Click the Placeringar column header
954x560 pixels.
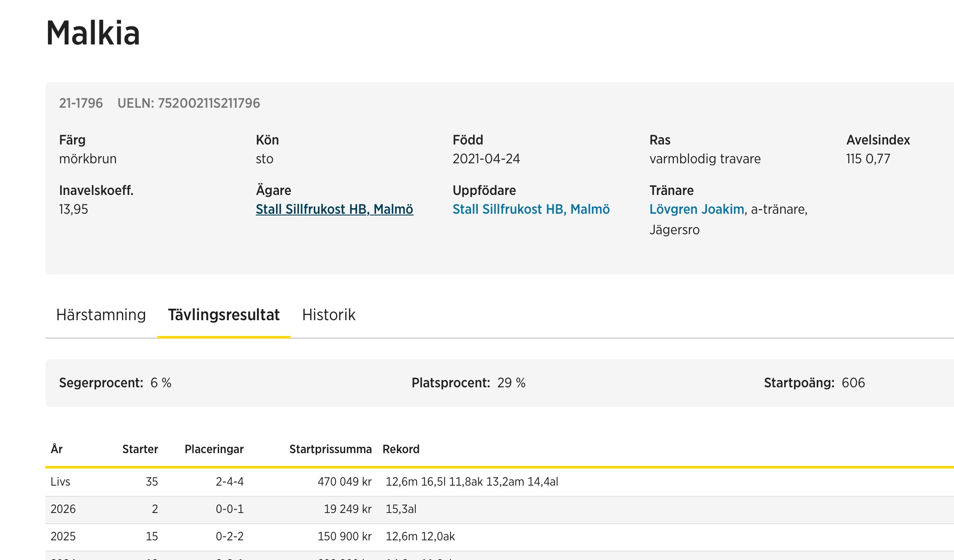pyautogui.click(x=214, y=449)
